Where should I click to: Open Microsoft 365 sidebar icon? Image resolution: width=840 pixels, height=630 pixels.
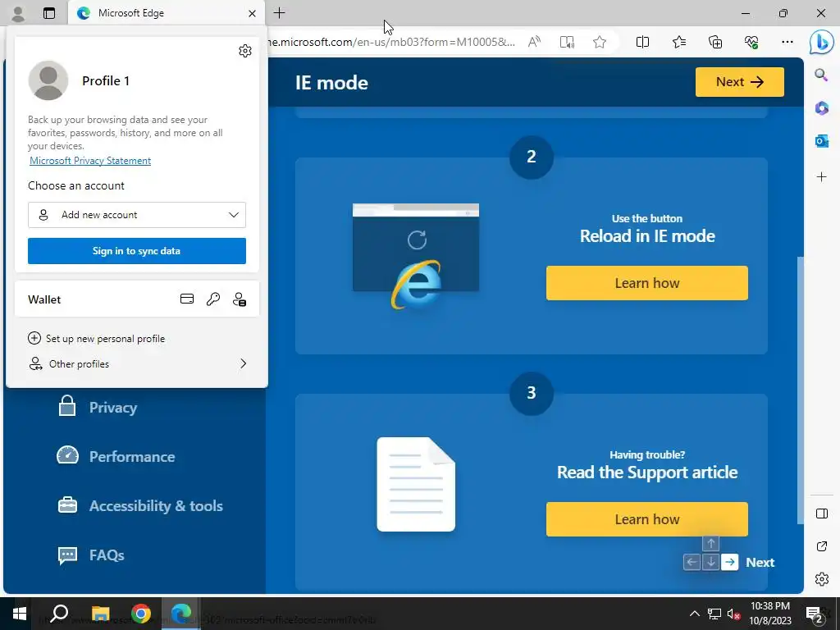(x=821, y=107)
